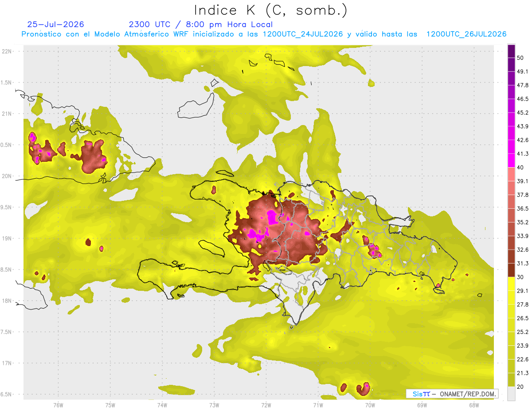Select the "18N" latitude label
The width and height of the screenshot is (532, 411).
(x=7, y=301)
